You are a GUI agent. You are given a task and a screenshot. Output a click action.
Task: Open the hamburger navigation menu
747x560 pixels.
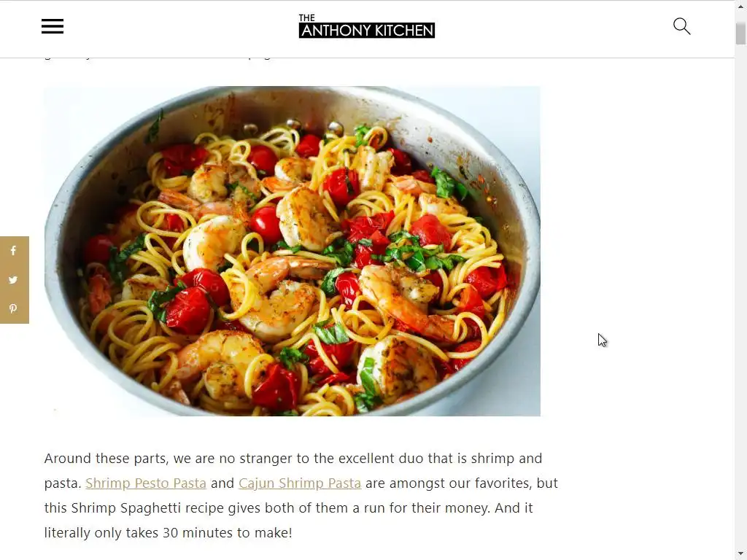[53, 26]
